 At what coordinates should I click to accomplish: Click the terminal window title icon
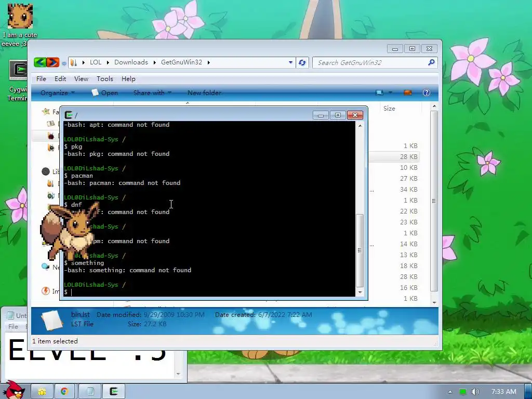69,115
